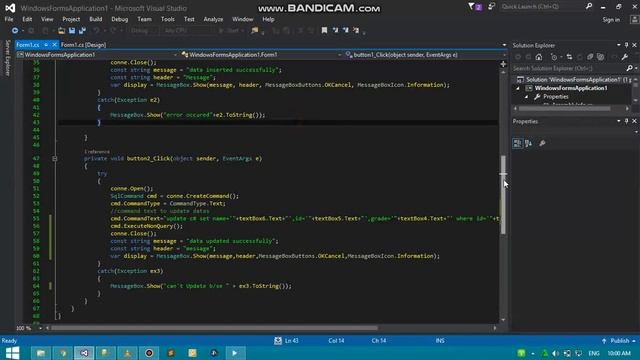Open the Server Explorer side tab
The height and width of the screenshot is (360, 640).
(x=7, y=58)
